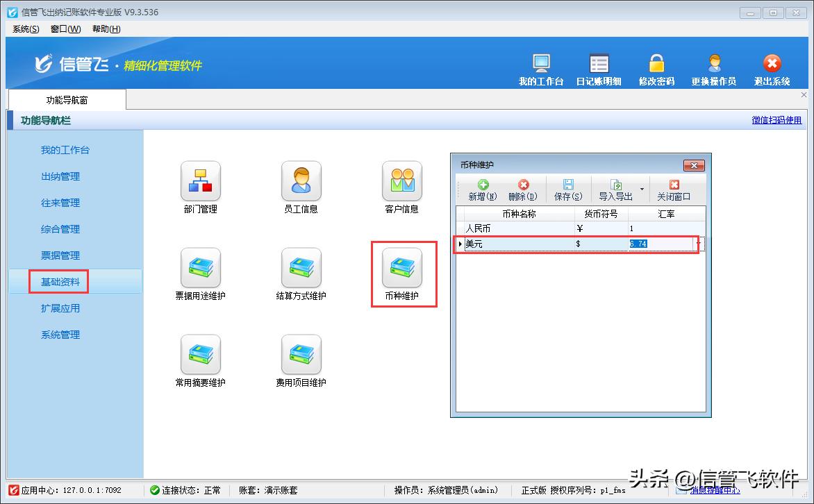Click the $ symbol cell

[601, 244]
